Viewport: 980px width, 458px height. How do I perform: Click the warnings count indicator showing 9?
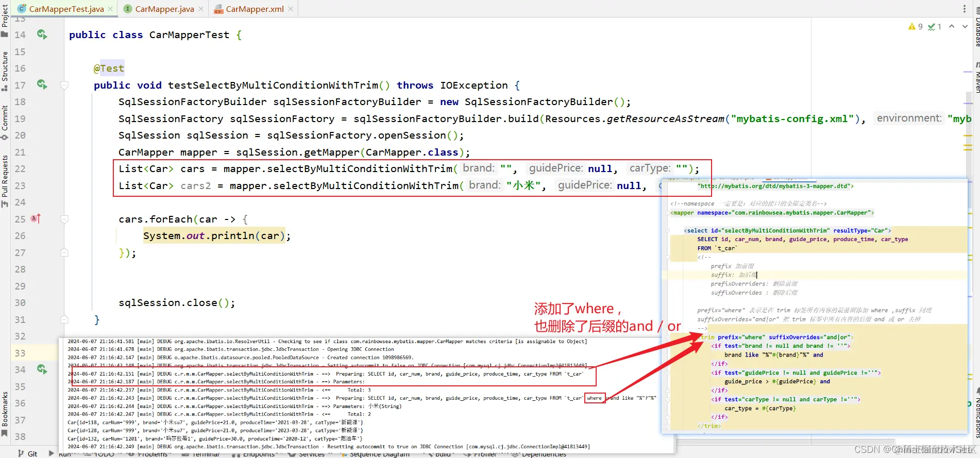pyautogui.click(x=916, y=27)
